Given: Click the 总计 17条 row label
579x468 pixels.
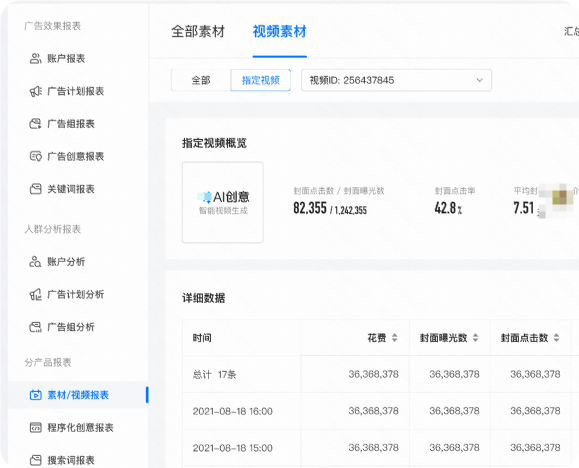Looking at the screenshot, I should [x=215, y=375].
